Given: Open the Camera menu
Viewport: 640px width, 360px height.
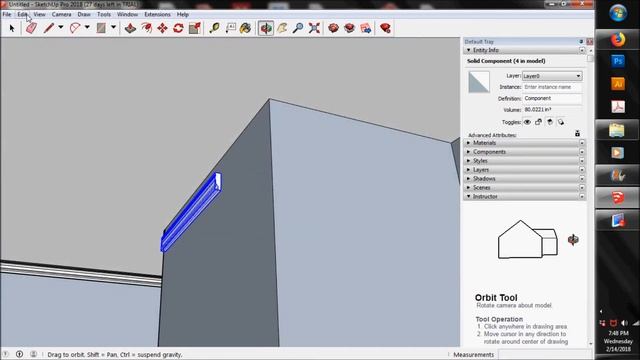Looking at the screenshot, I should click(x=62, y=14).
